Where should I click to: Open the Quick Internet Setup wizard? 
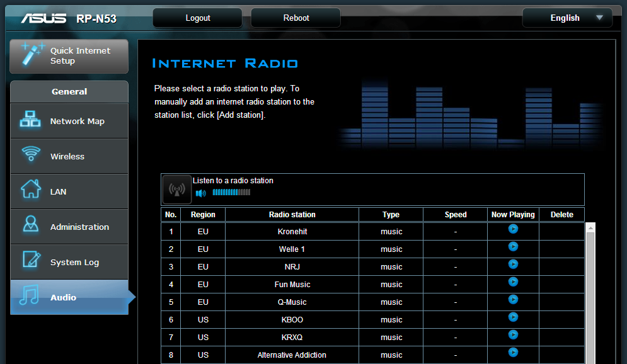tap(69, 56)
